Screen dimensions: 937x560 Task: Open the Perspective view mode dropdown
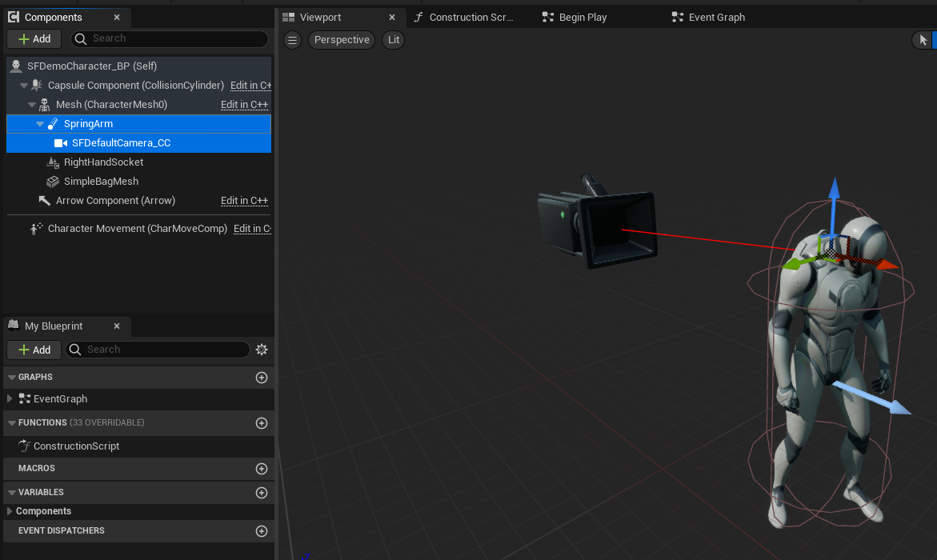click(342, 40)
